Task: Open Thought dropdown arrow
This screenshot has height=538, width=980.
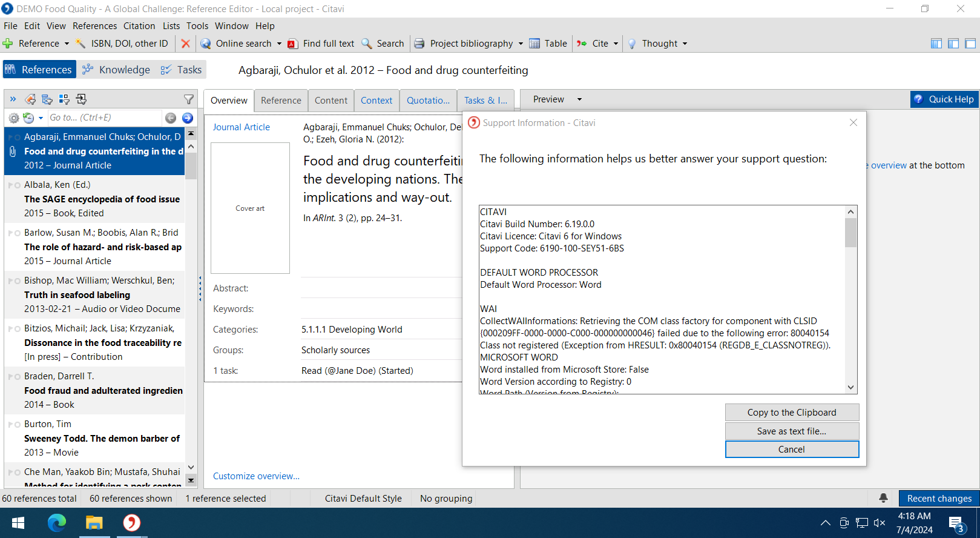Action: point(685,44)
